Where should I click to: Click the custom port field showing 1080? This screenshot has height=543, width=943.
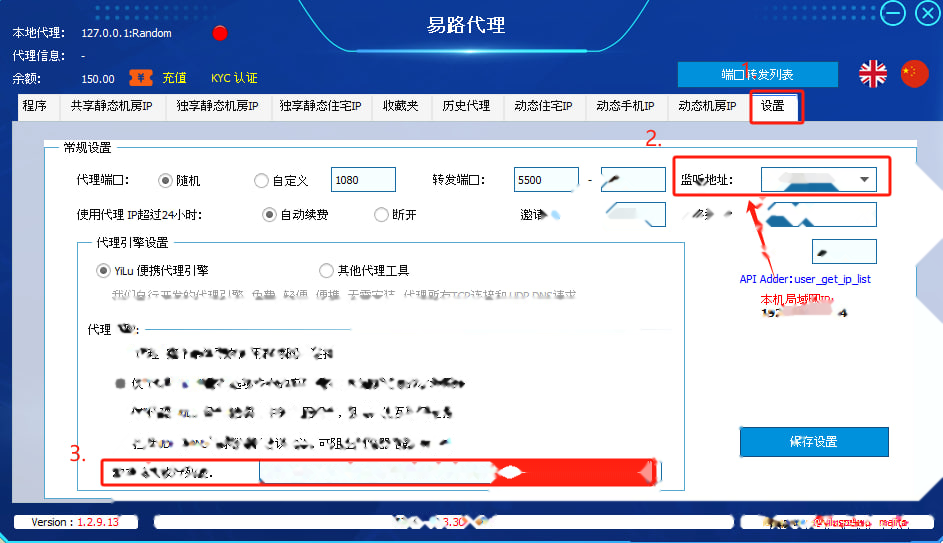(363, 180)
